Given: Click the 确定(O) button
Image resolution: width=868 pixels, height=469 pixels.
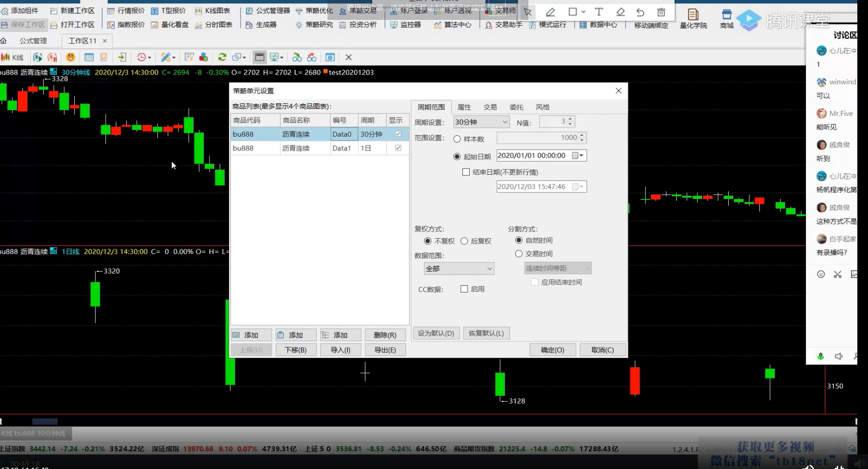Looking at the screenshot, I should (x=552, y=350).
